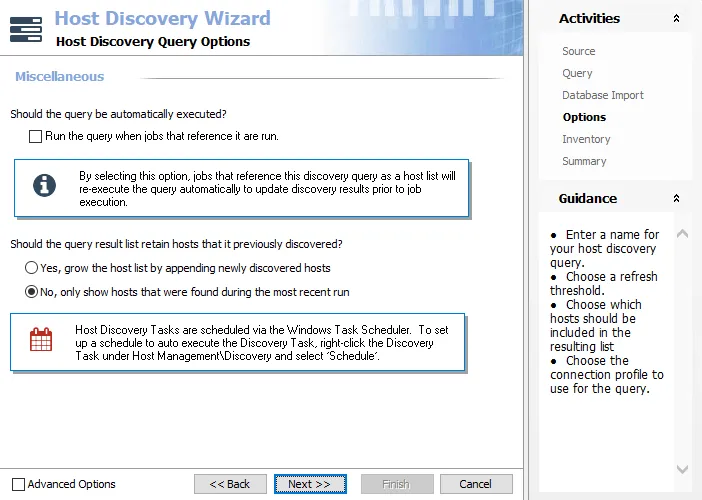Click the Guidance panel title
702x500 pixels.
[588, 198]
